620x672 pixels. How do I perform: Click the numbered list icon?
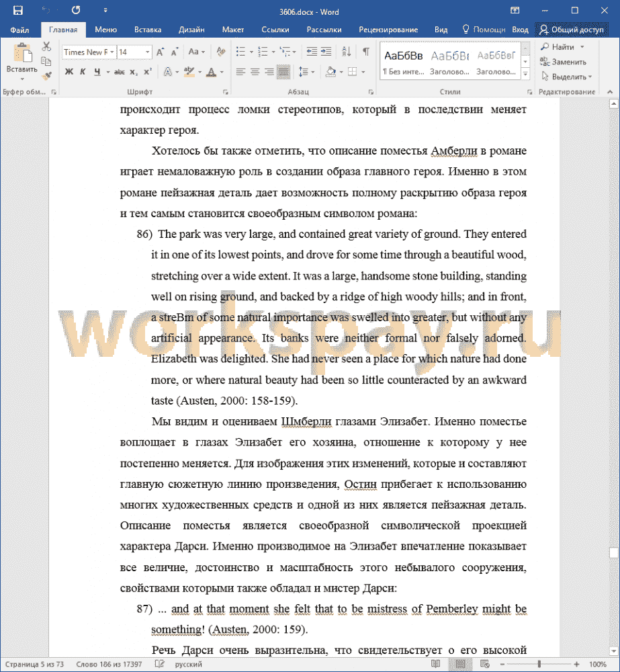click(x=263, y=52)
